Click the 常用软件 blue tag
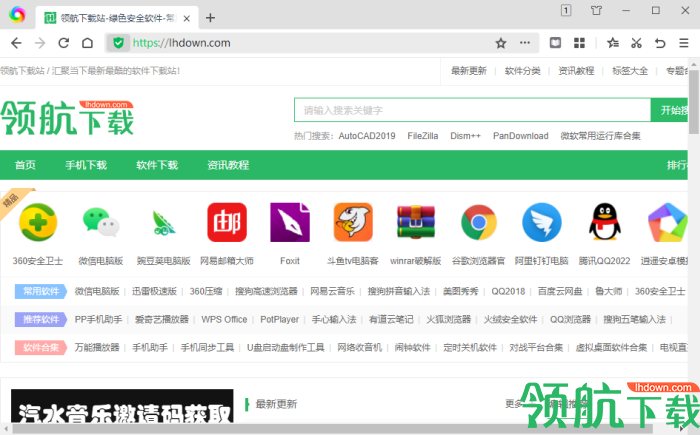 pyautogui.click(x=41, y=291)
